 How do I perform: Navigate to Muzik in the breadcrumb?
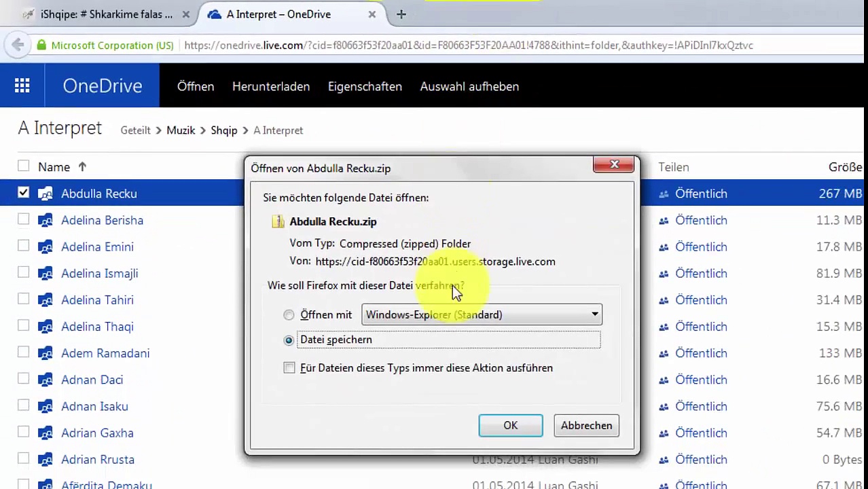pyautogui.click(x=181, y=130)
